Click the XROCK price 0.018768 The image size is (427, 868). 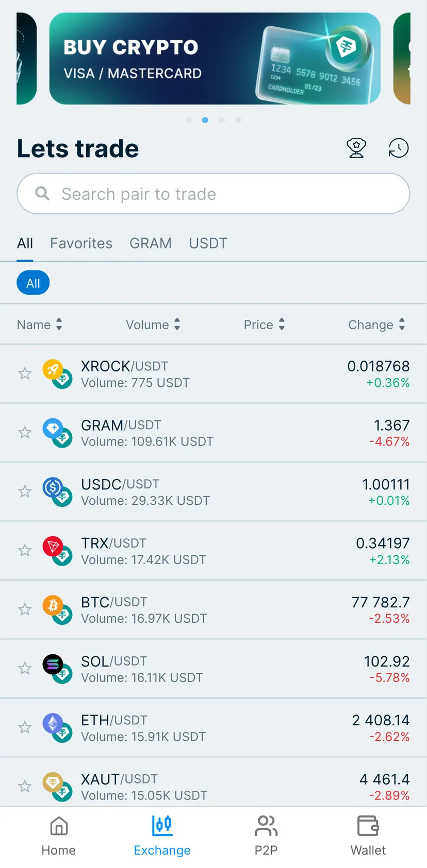[379, 366]
